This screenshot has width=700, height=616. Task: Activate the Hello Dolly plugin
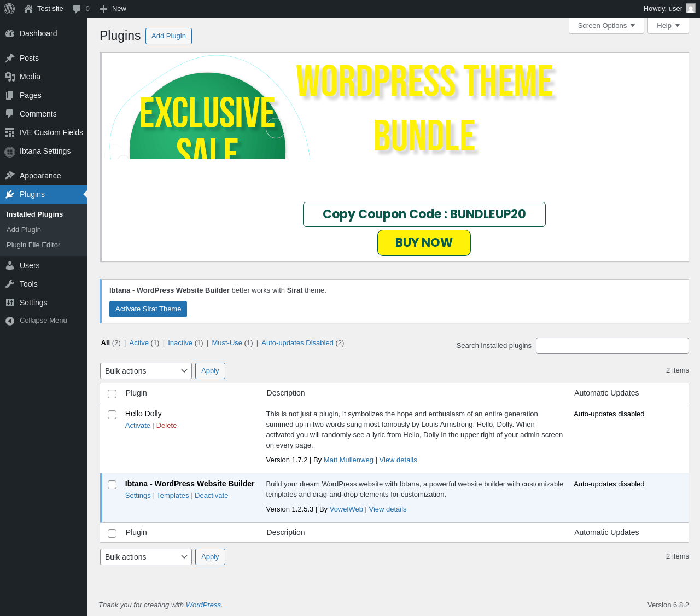coord(138,426)
